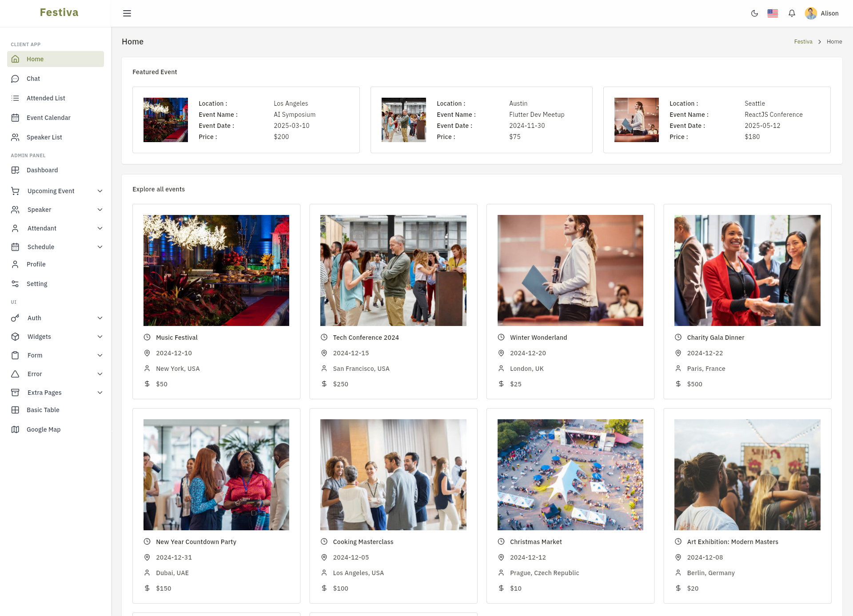Expand the Widgets submenu chevron

(100, 337)
